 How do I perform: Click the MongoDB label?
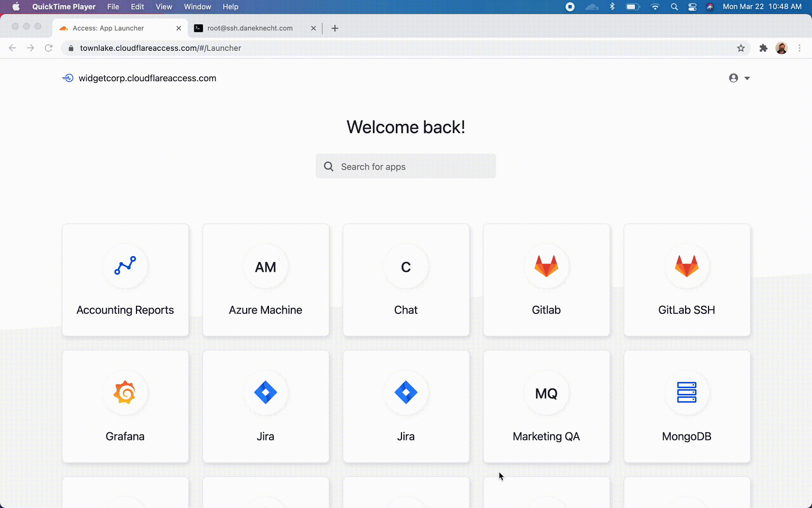pyautogui.click(x=687, y=436)
